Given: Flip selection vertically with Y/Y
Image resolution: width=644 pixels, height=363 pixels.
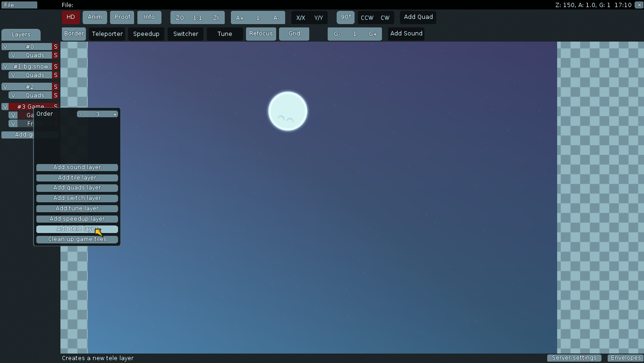Looking at the screenshot, I should (319, 18).
